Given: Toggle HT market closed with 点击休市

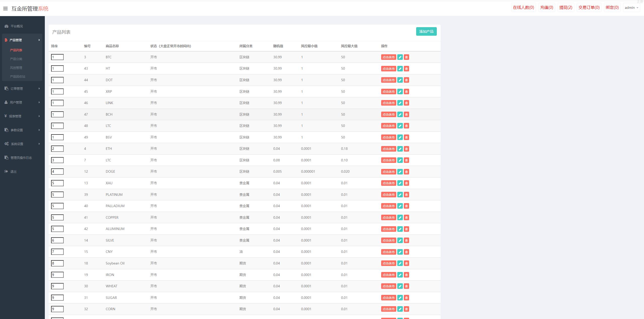Looking at the screenshot, I should [388, 69].
